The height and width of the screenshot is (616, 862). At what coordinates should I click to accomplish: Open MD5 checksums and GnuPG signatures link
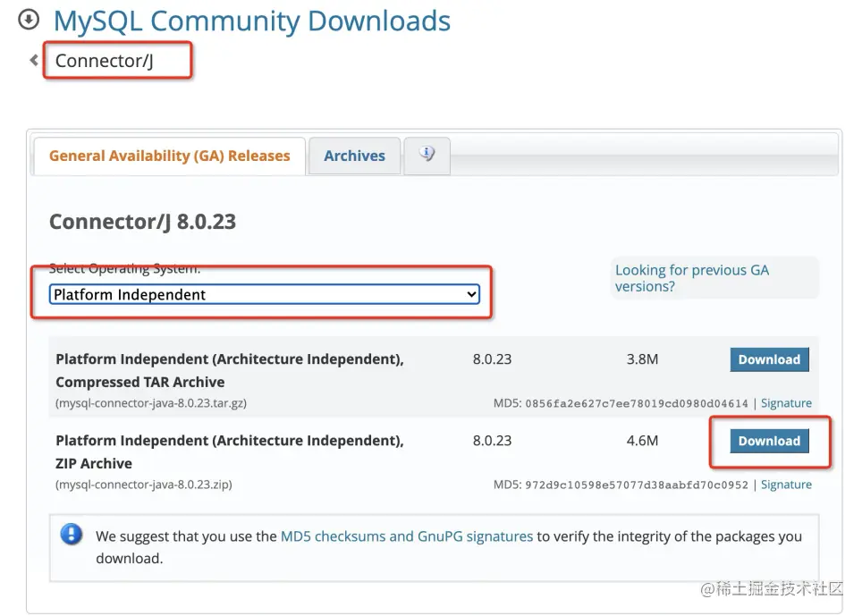click(x=407, y=536)
